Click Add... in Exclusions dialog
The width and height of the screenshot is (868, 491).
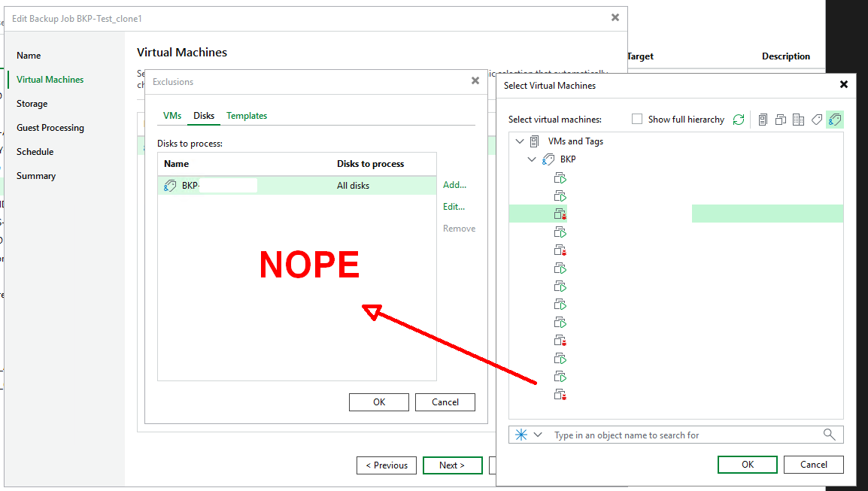[x=454, y=185]
